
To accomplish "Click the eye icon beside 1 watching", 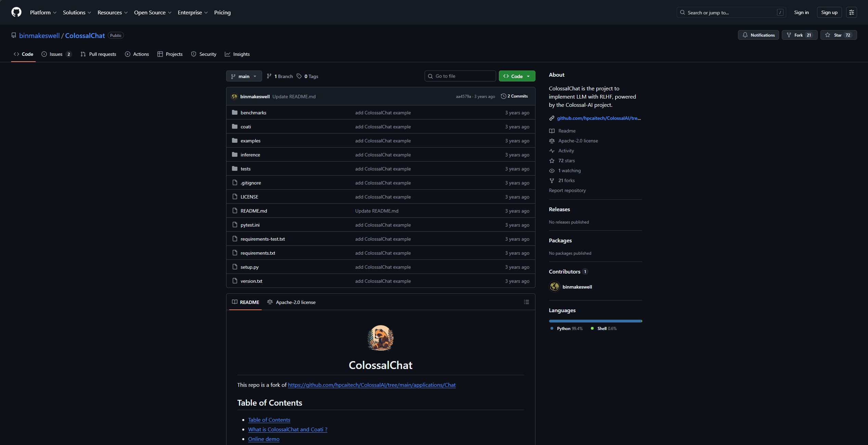I will 552,170.
